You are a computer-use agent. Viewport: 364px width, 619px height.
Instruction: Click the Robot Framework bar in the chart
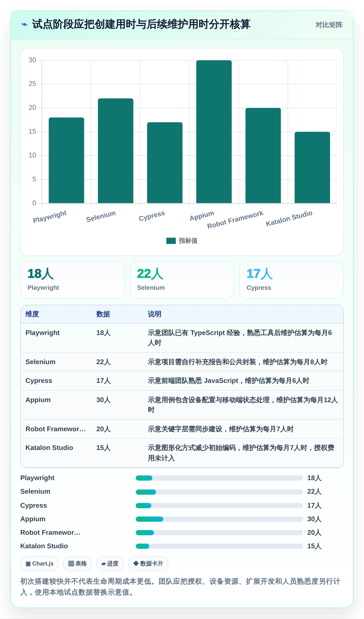[263, 156]
